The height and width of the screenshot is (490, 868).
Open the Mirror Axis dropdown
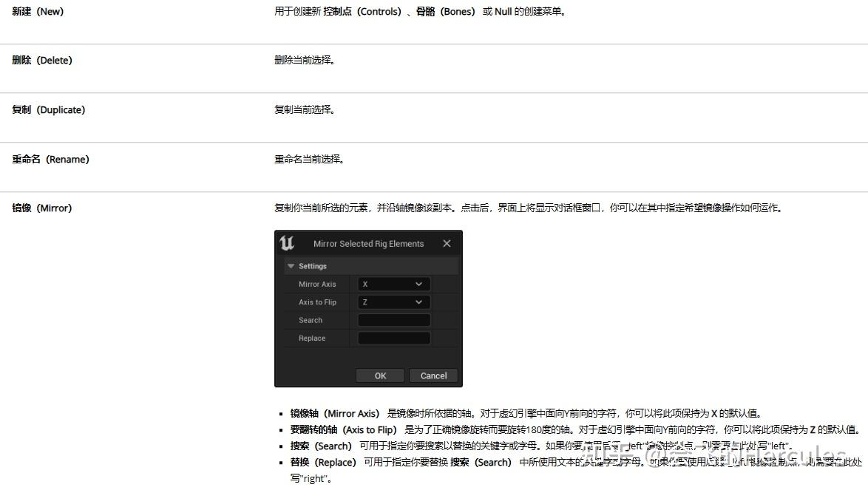393,285
